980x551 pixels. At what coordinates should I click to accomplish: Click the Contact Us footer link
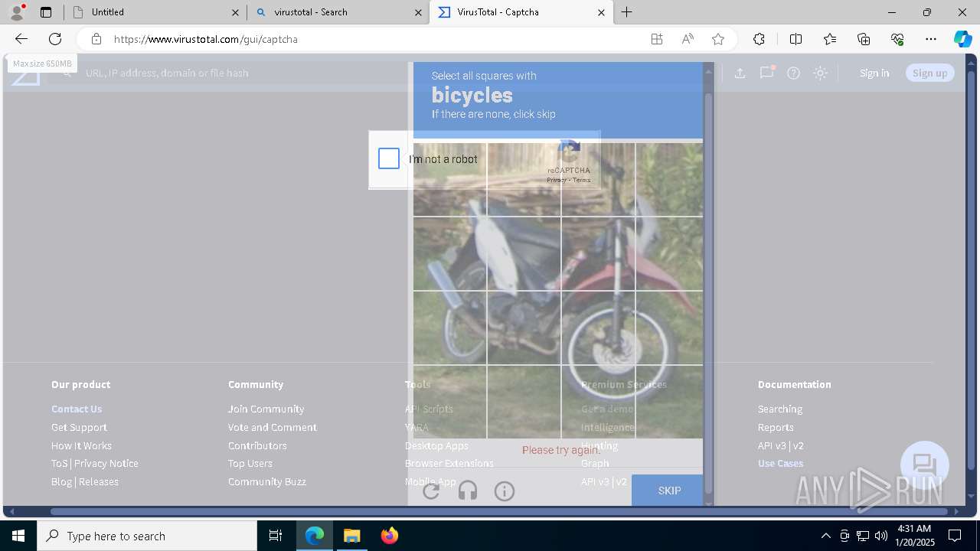(x=77, y=409)
